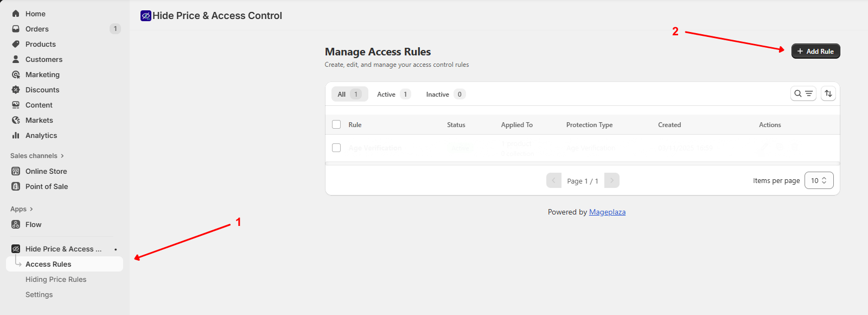Click the Orders count badge
The width and height of the screenshot is (868, 315).
[x=115, y=29]
